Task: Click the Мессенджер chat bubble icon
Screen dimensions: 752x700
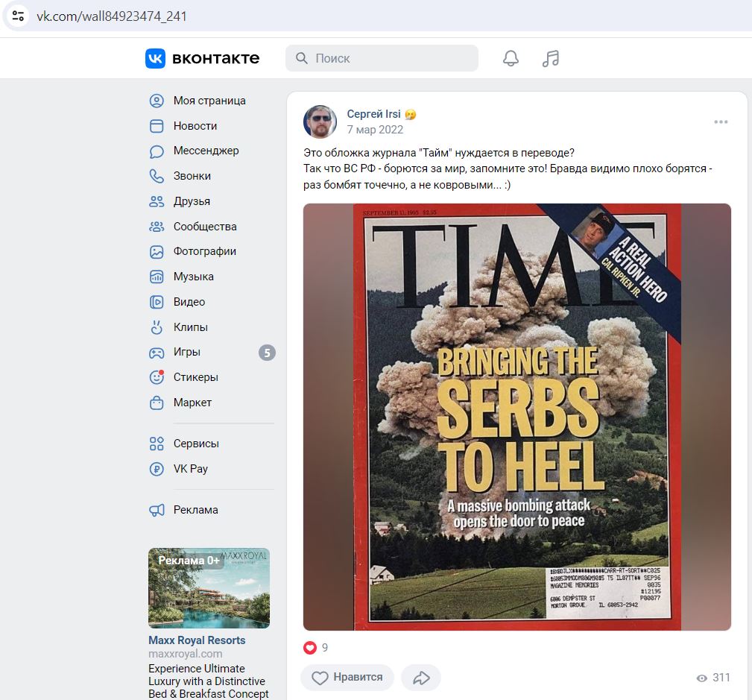Action: 157,151
